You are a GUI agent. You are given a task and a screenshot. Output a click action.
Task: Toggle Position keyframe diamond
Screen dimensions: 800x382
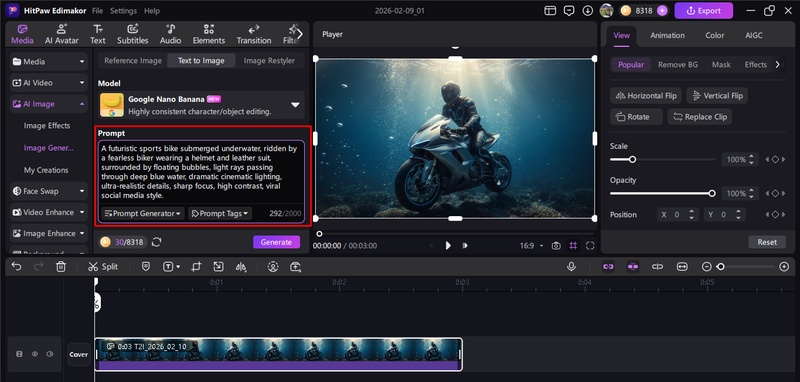click(775, 215)
